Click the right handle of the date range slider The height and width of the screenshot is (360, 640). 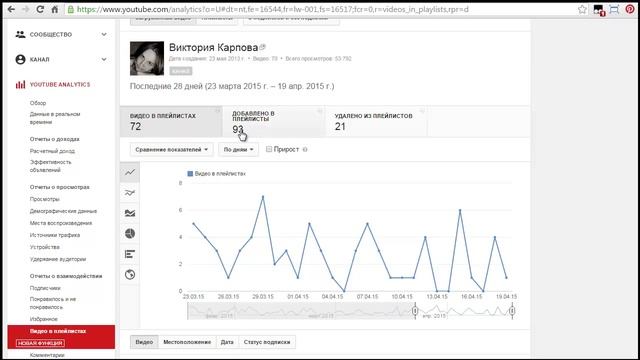(x=512, y=311)
